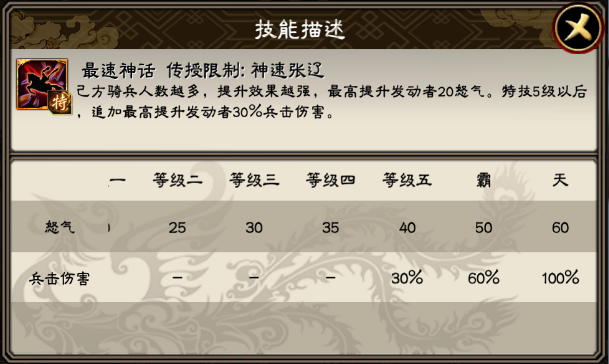
Task: Click the 100% 兵击伤害 cell
Action: pos(560,278)
